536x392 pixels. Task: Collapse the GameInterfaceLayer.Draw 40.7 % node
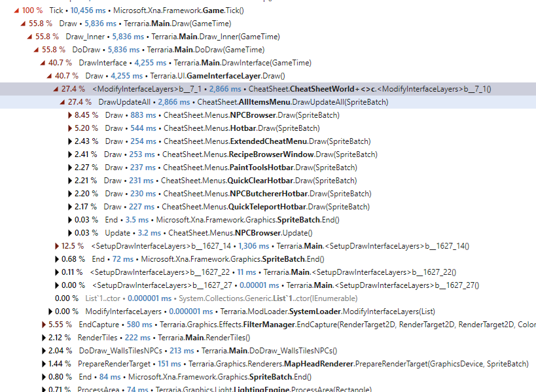49,76
